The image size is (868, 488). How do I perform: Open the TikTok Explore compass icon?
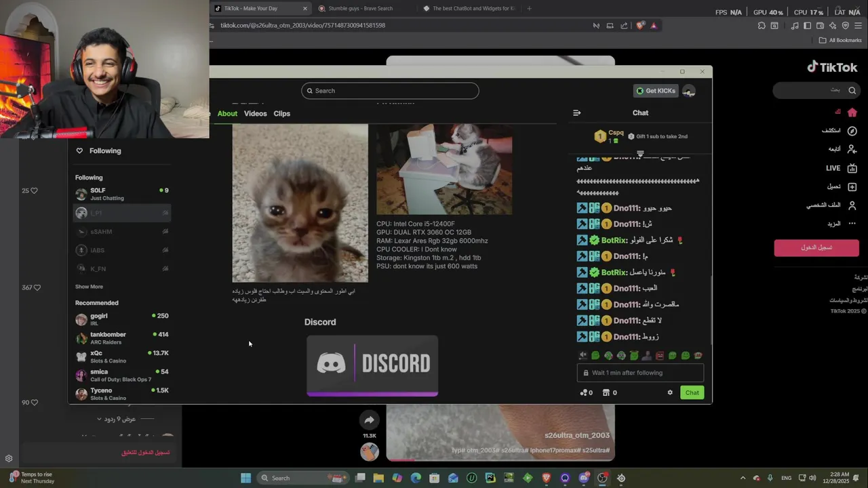[852, 131]
